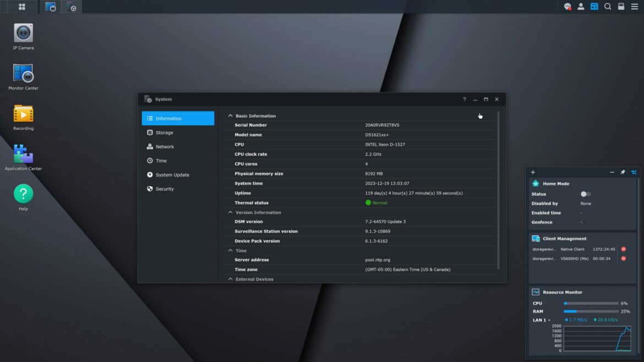Click the Surveillance Station version 9.1.3-10869
Viewport: 644px width, 362px height.
click(378, 232)
